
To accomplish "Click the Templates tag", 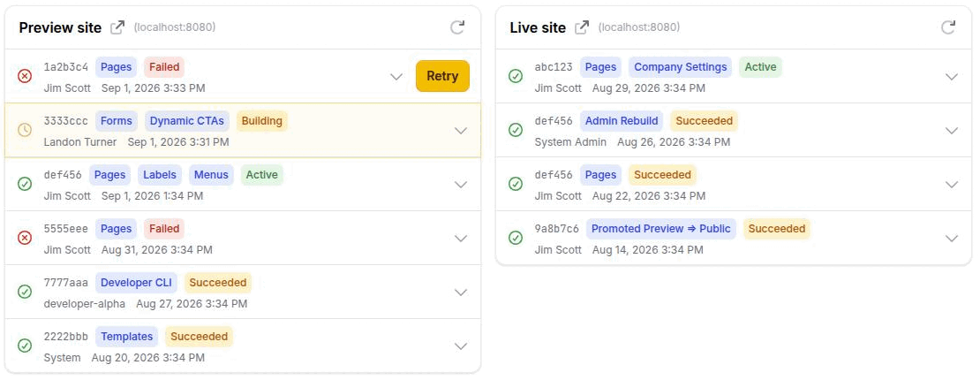I will (127, 336).
